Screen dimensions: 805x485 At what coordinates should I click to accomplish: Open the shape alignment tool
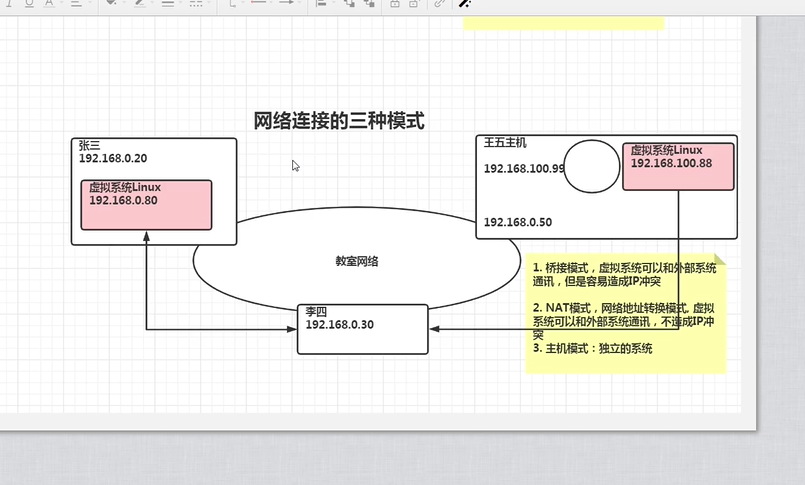click(321, 3)
